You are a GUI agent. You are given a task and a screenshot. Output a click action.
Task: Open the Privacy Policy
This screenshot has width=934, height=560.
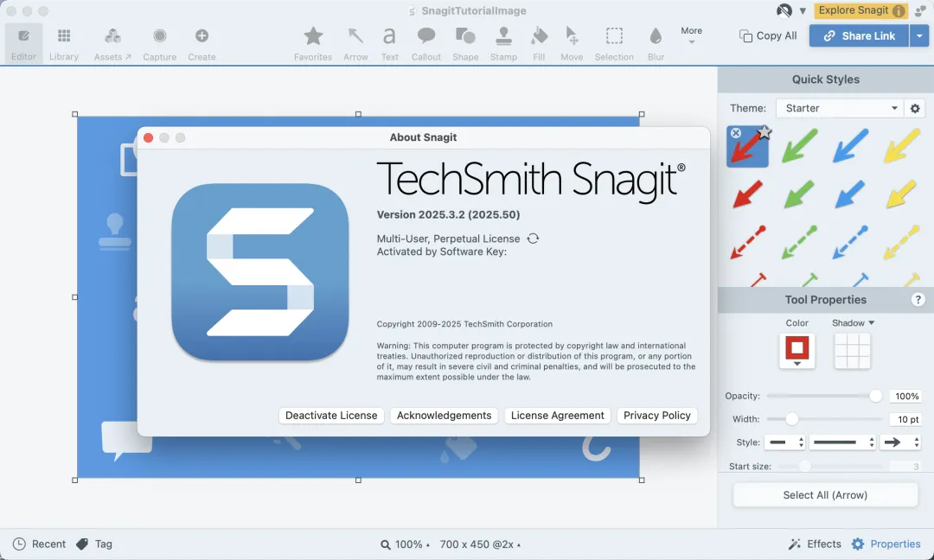[x=656, y=416]
